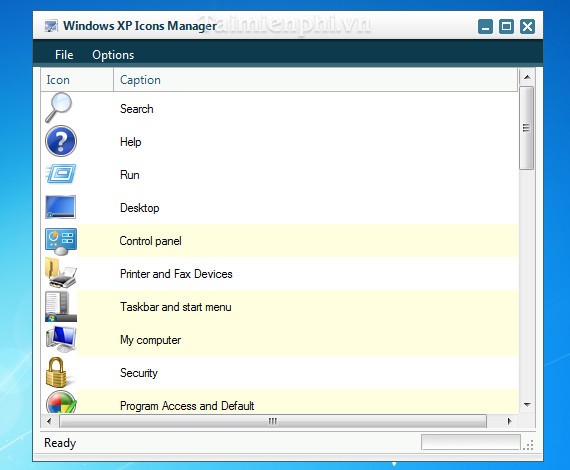Maximize the Windows XP Icons Manager window
The image size is (570, 470).
(x=506, y=27)
